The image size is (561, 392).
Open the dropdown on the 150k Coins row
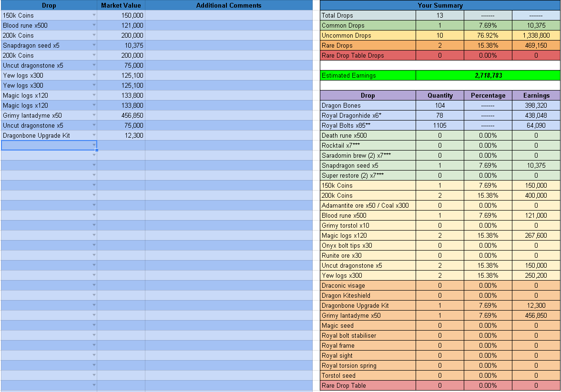[x=94, y=15]
